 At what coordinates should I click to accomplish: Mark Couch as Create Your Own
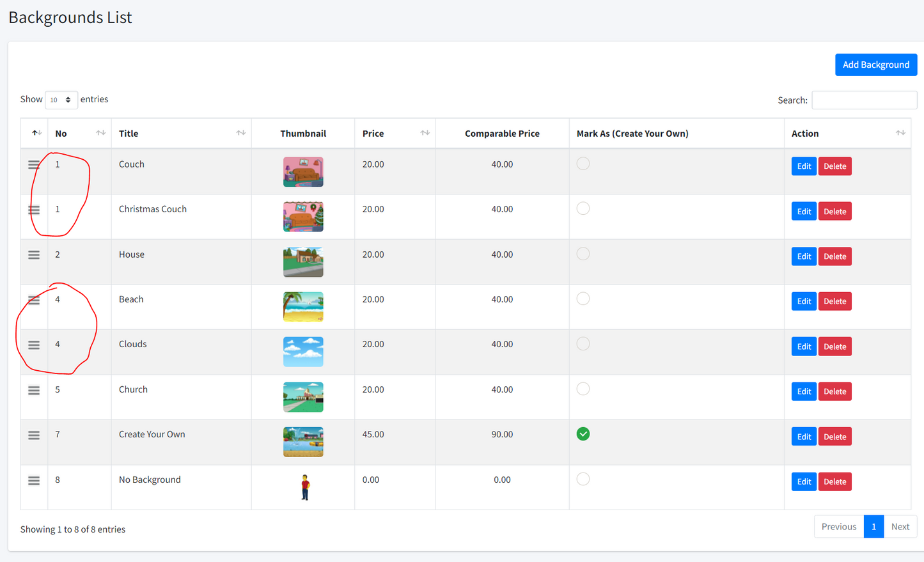[x=583, y=164]
